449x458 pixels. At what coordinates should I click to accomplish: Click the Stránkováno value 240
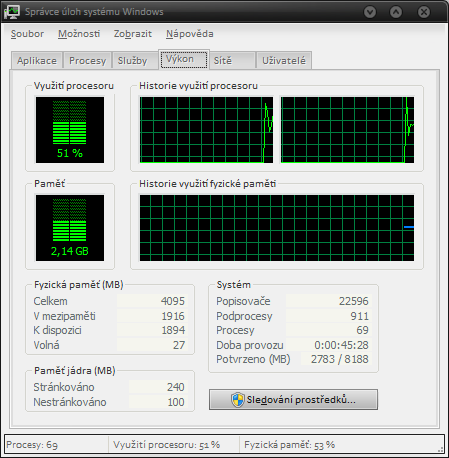click(175, 387)
